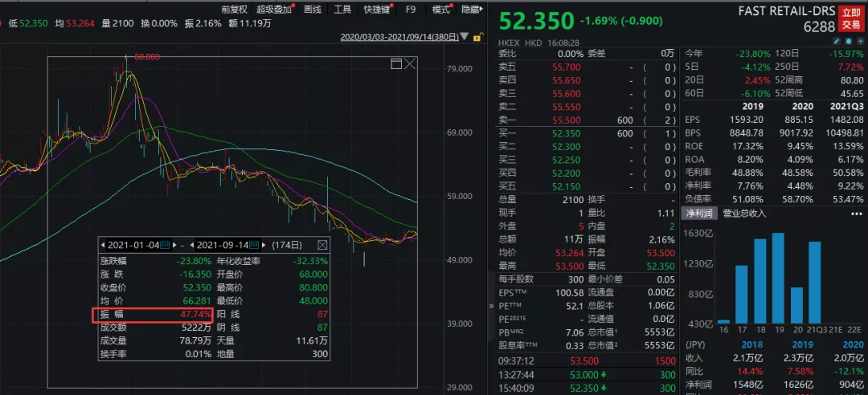Viewport: 868px width, 395px height.
Task: Open the 模式 mode menu
Action: [x=441, y=10]
